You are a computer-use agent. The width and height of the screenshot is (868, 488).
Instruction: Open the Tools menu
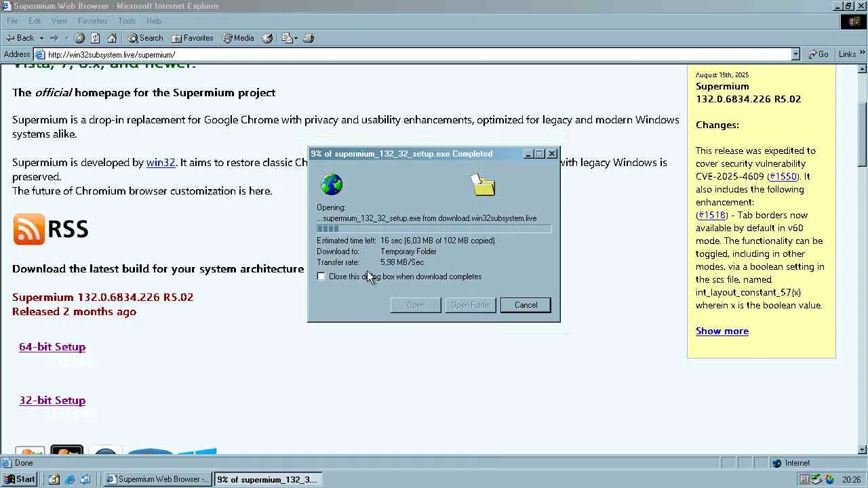[127, 21]
